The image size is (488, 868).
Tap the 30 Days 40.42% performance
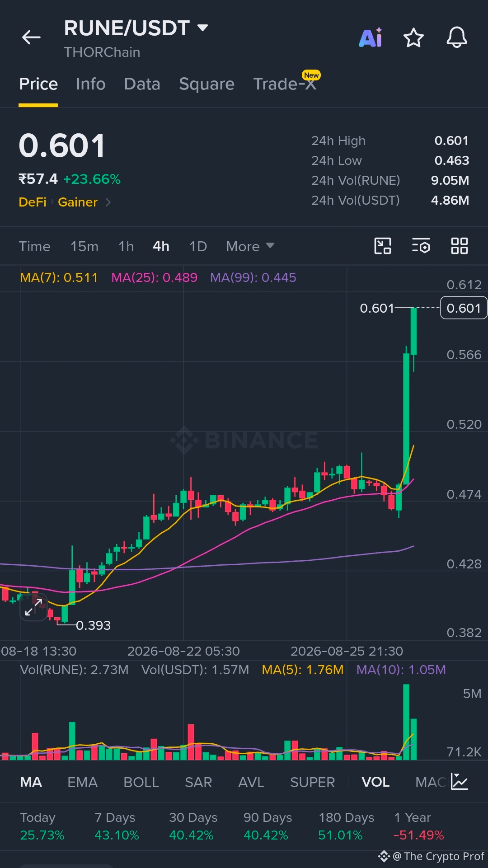coord(193,826)
